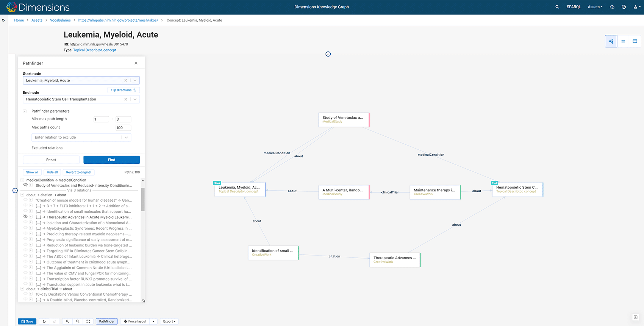Screen dimensions: 644x326
Task: Open the cloud upload icon in header
Action: pos(612,7)
